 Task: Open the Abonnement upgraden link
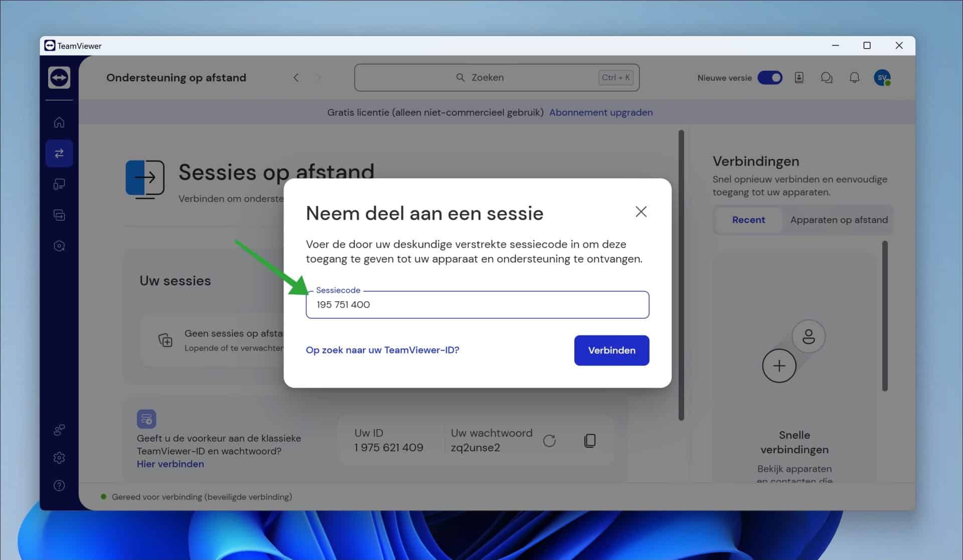tap(601, 112)
